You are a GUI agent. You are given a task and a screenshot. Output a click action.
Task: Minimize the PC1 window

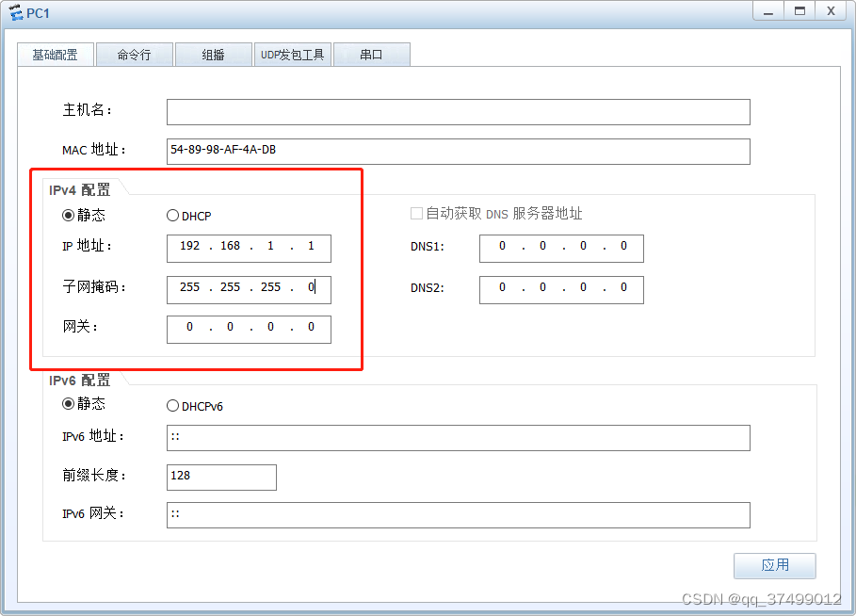768,11
